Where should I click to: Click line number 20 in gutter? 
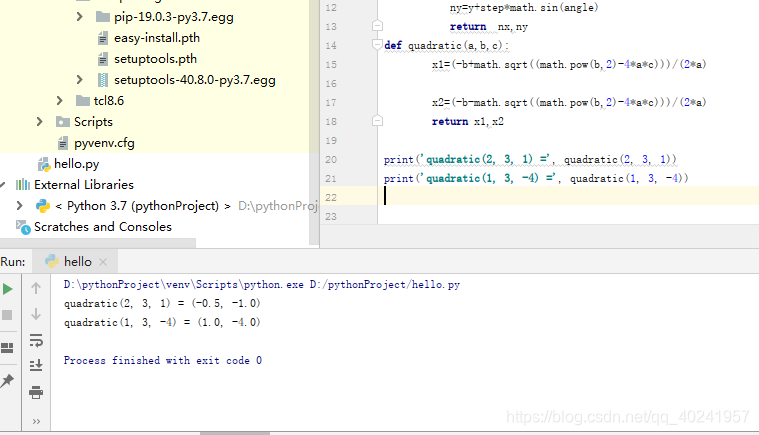(331, 160)
